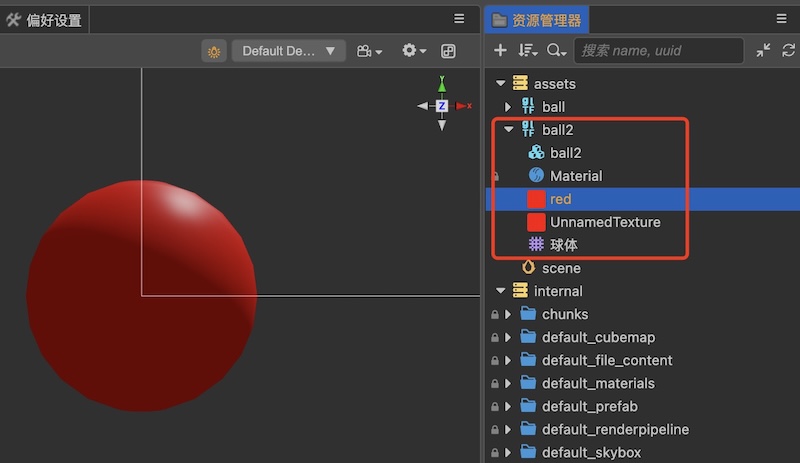This screenshot has height=463, width=800.
Task: Select the Material asset sphere icon
Action: (536, 175)
